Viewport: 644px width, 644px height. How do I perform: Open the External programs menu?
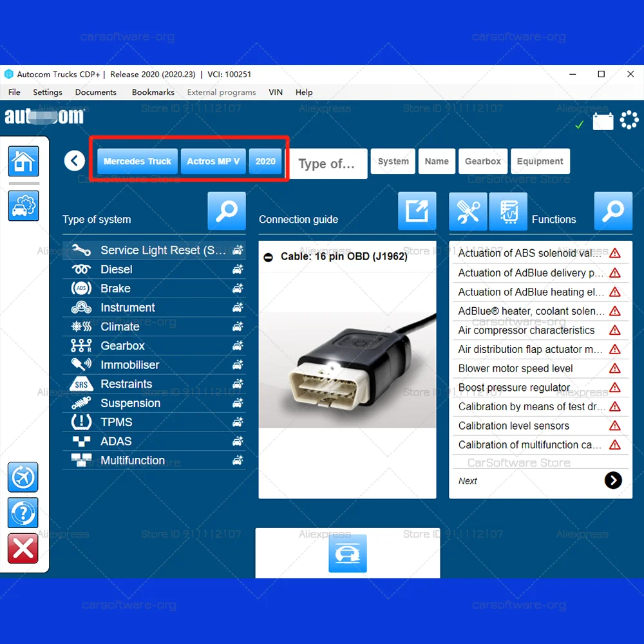[x=222, y=92]
